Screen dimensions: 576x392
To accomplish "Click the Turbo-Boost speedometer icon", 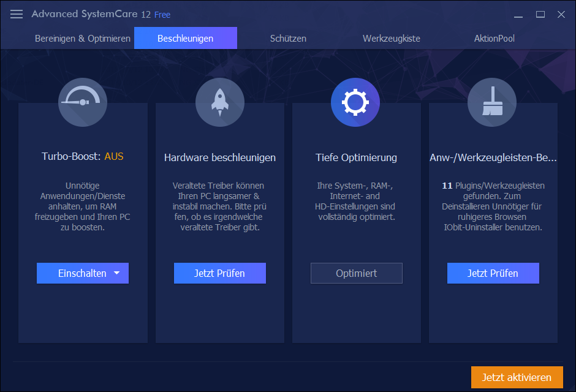I will coord(83,102).
